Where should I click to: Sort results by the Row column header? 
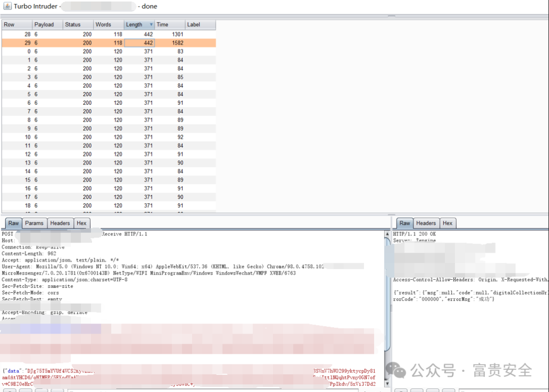[x=17, y=24]
